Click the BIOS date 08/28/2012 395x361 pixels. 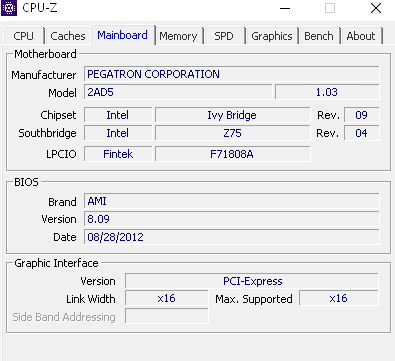coord(232,237)
